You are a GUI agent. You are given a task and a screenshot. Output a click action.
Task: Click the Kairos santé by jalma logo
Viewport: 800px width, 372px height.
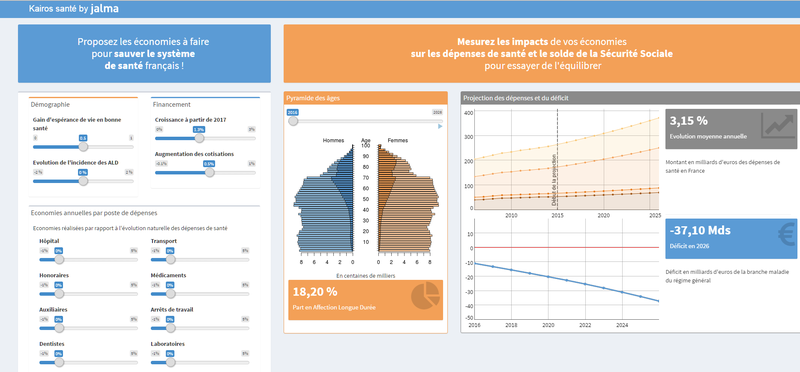[x=74, y=9]
